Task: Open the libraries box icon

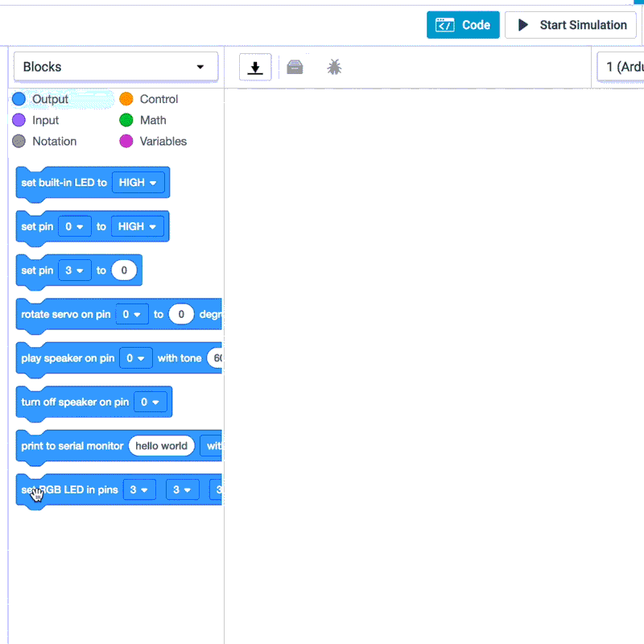Action: coord(295,67)
